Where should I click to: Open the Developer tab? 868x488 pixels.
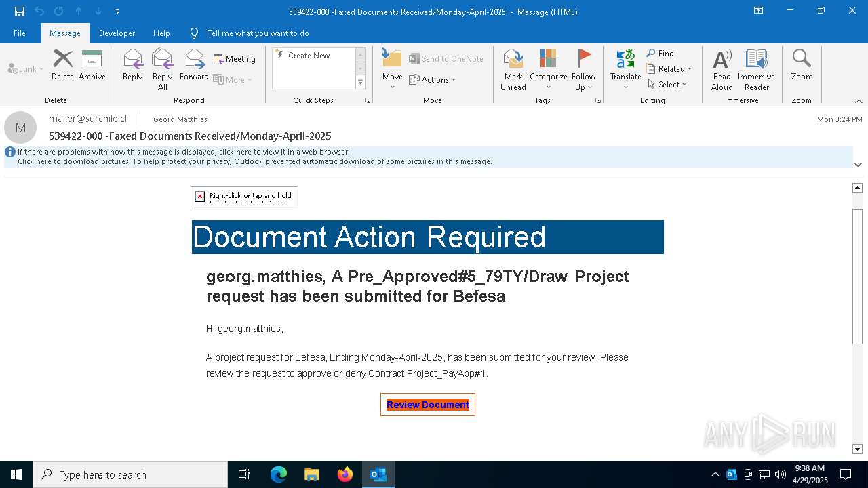click(117, 33)
